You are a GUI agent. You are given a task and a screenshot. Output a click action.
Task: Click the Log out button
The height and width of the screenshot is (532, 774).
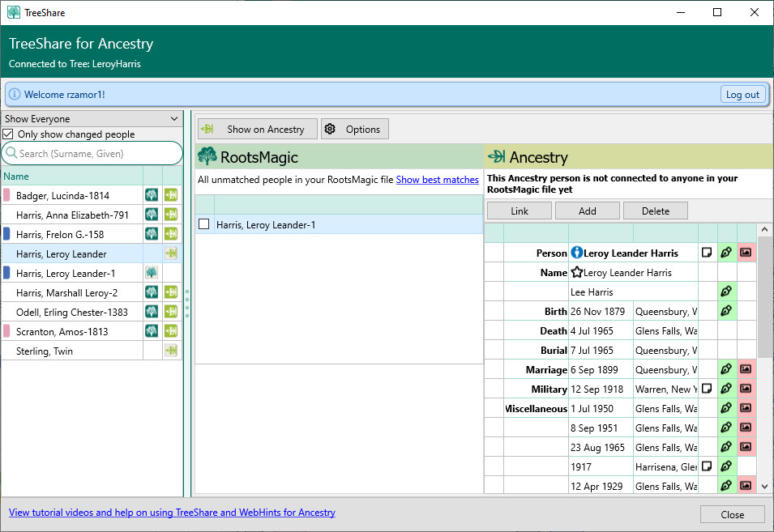742,95
